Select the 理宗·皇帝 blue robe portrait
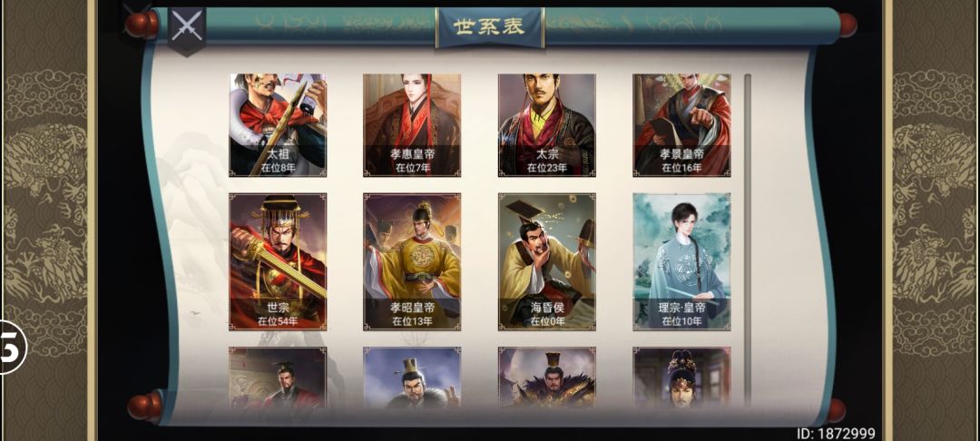 tap(681, 261)
